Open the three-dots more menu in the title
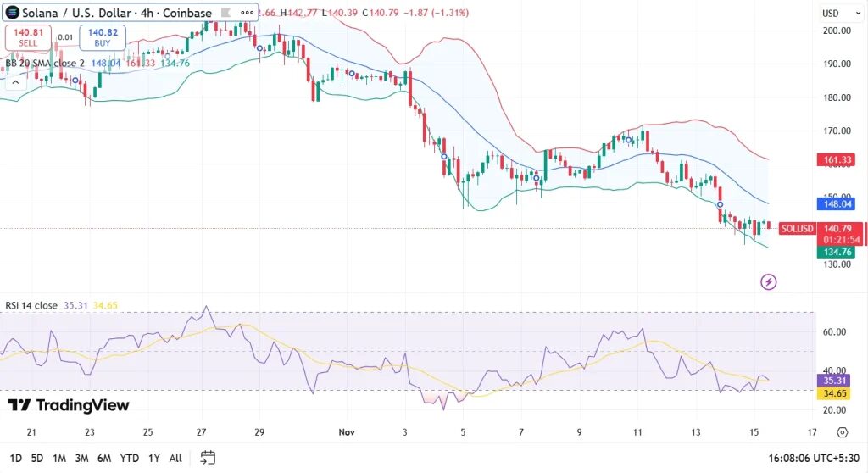 [248, 13]
